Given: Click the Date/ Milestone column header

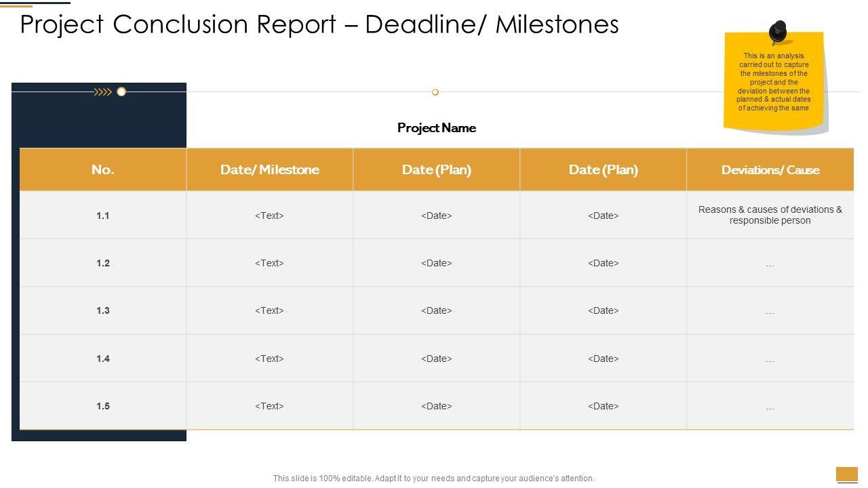Looking at the screenshot, I should click(x=270, y=169).
